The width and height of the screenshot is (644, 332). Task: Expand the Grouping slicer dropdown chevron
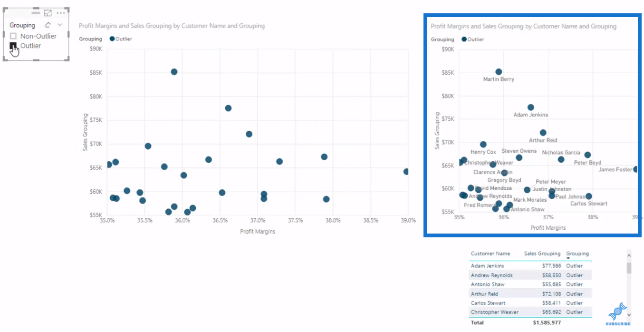[60, 25]
